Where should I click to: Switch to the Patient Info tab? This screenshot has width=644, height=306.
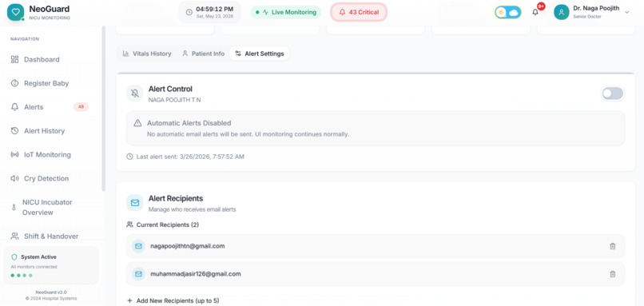click(x=204, y=54)
